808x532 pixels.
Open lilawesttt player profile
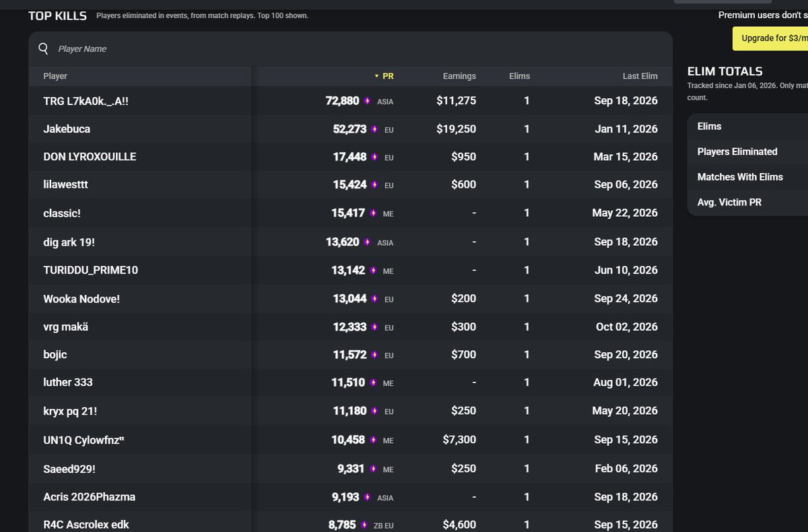pos(65,185)
